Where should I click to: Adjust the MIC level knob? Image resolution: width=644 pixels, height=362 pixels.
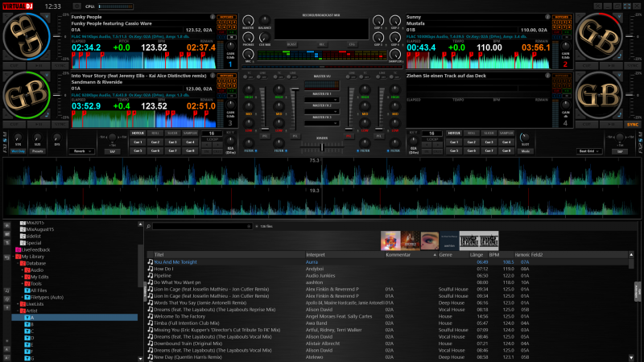coord(248,54)
